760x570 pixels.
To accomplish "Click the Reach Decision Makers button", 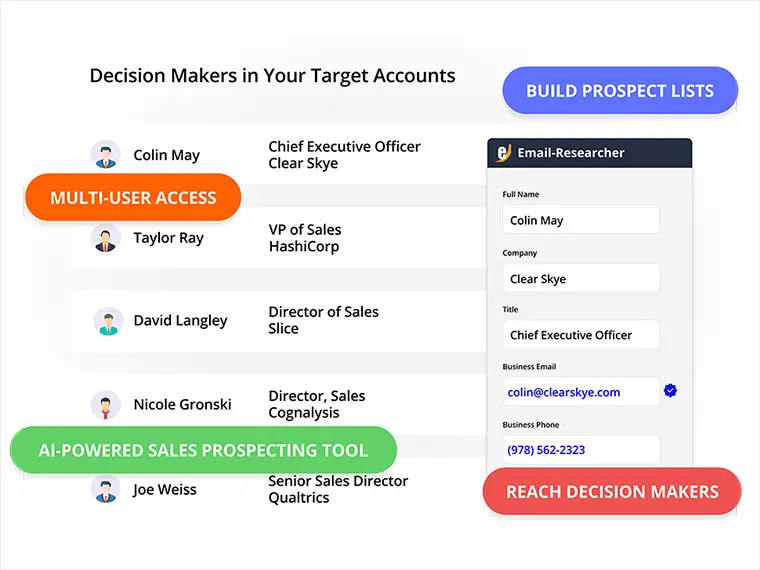I will click(x=612, y=491).
